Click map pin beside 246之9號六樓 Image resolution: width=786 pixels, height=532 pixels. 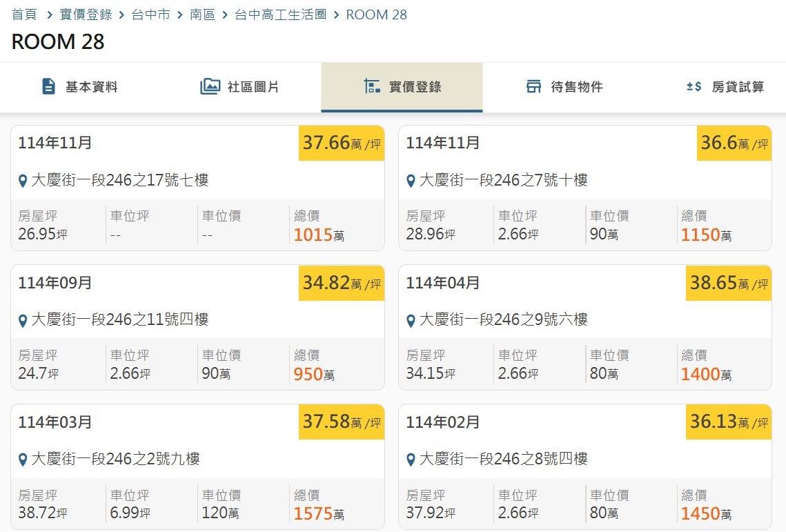click(411, 321)
